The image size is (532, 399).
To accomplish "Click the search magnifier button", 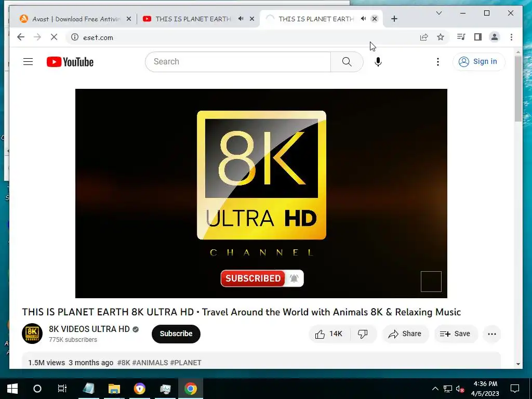I will pos(347,61).
